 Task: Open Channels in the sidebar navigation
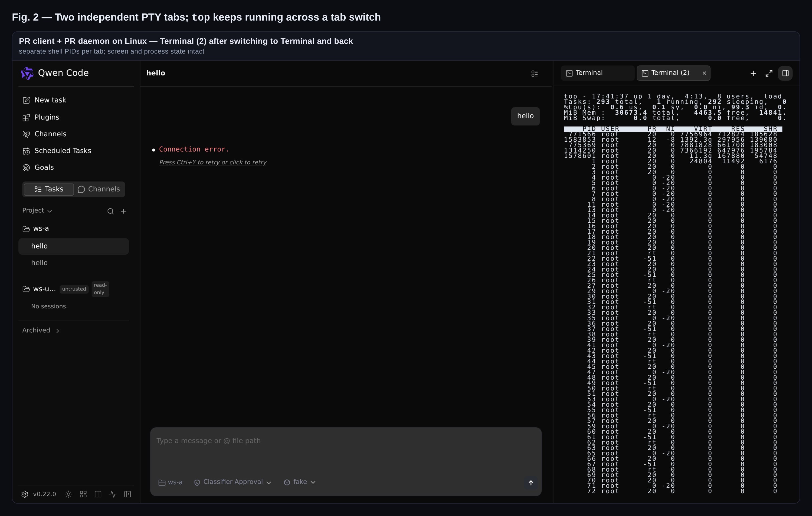(76, 134)
